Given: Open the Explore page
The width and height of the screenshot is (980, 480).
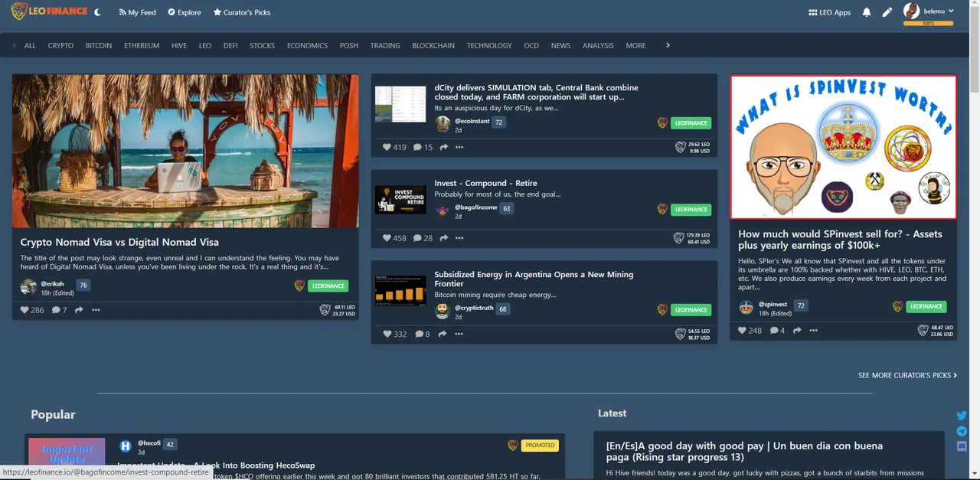Looking at the screenshot, I should point(185,12).
